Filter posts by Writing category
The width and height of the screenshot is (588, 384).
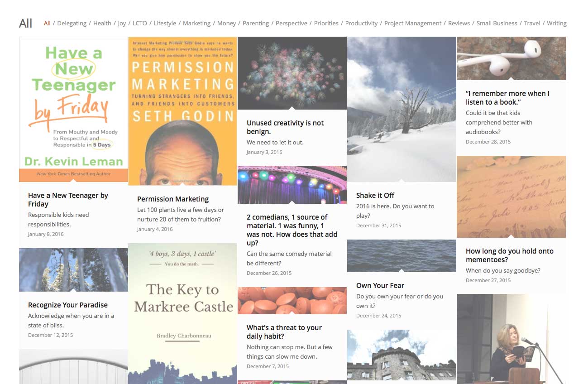pos(557,23)
